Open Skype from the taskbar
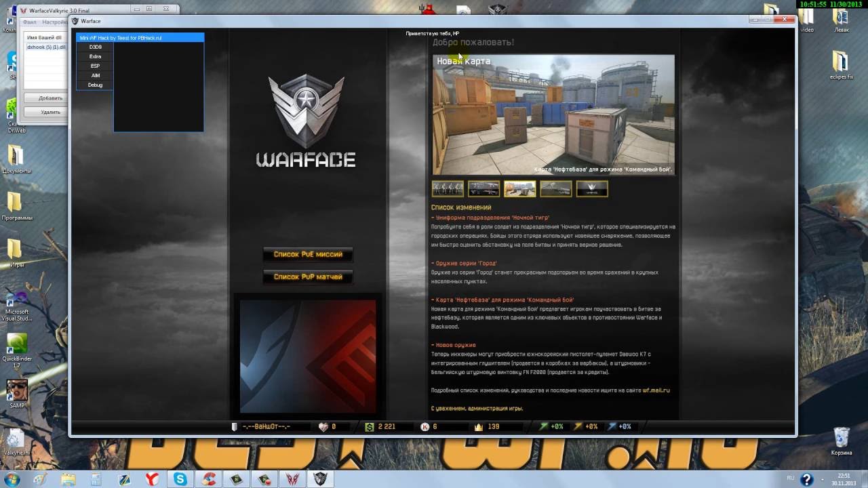Viewport: 868px width, 488px height. tap(180, 479)
